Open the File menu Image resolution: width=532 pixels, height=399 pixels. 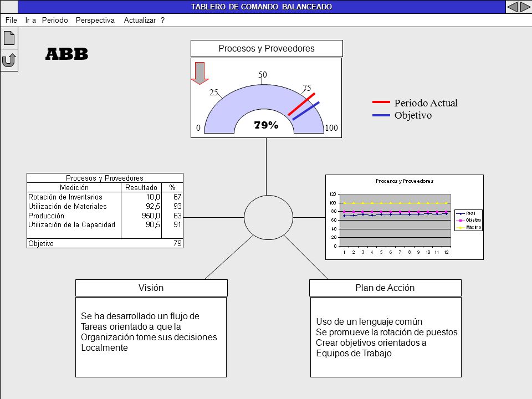click(x=11, y=21)
